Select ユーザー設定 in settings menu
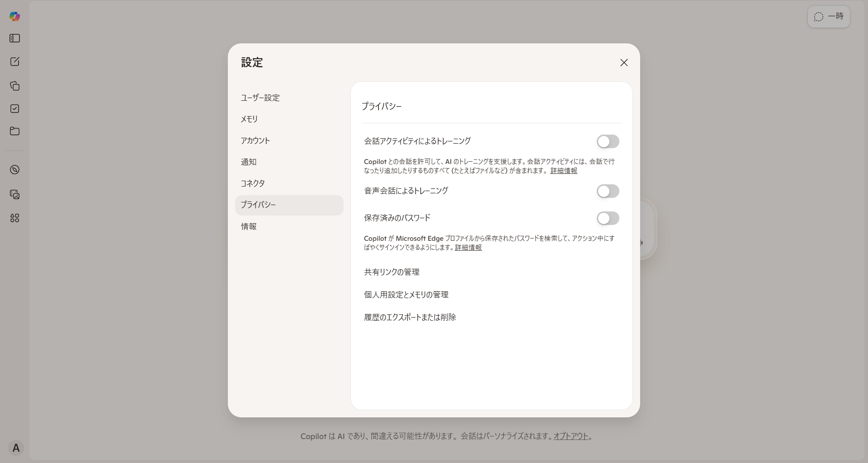This screenshot has height=463, width=868. 289,98
